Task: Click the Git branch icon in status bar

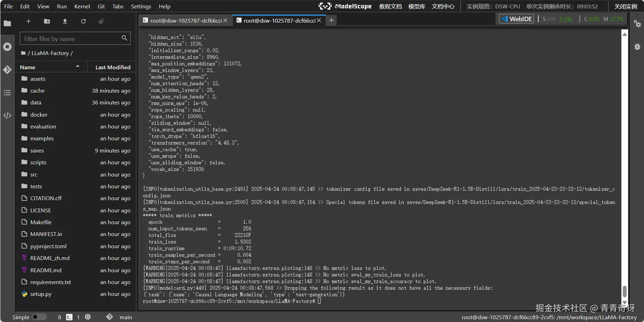Action: click(110, 317)
